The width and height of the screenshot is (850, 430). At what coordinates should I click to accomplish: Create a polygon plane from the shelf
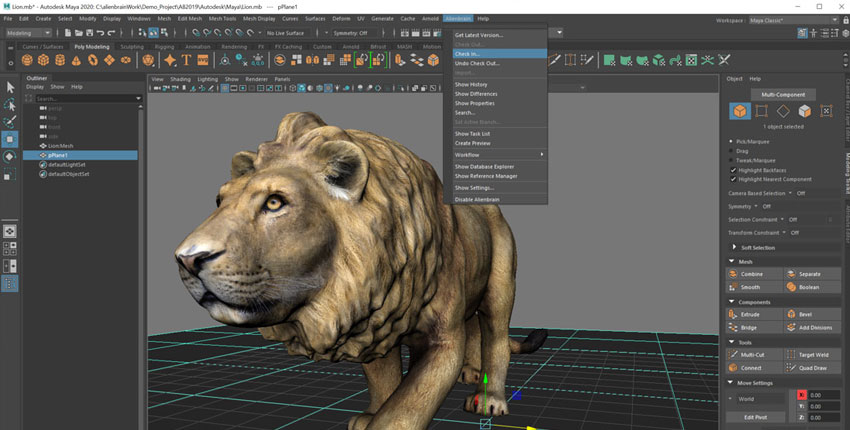point(110,60)
